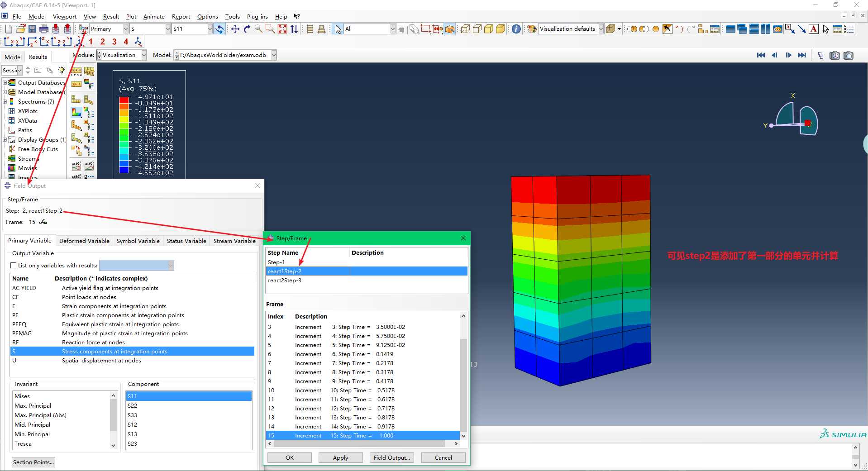The width and height of the screenshot is (868, 471).
Task: Switch to the Deformed Variable tab
Action: (84, 241)
